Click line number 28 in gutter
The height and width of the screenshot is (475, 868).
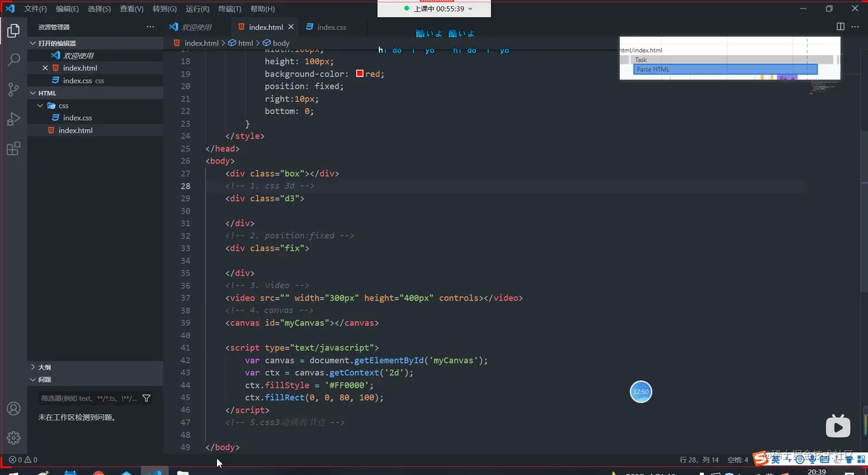click(185, 186)
